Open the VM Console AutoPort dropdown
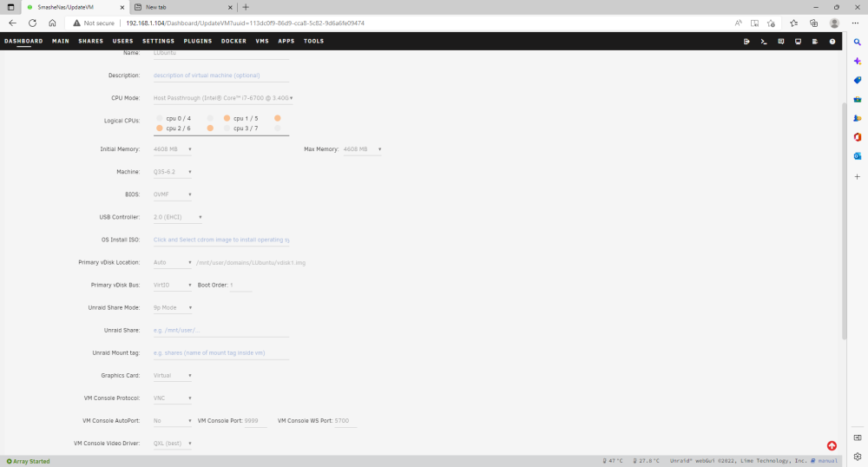The width and height of the screenshot is (868, 467). [x=173, y=421]
